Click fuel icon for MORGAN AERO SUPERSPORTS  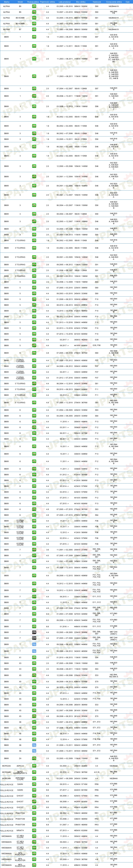click(34, 772)
